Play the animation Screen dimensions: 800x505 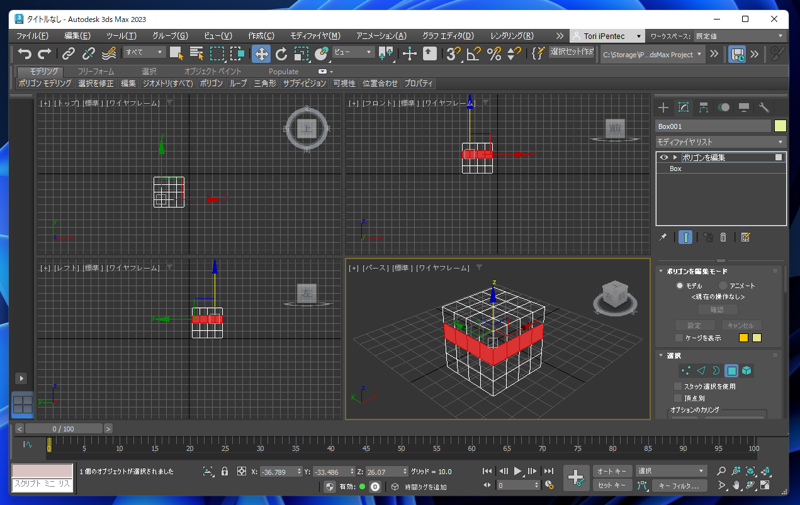pos(518,471)
